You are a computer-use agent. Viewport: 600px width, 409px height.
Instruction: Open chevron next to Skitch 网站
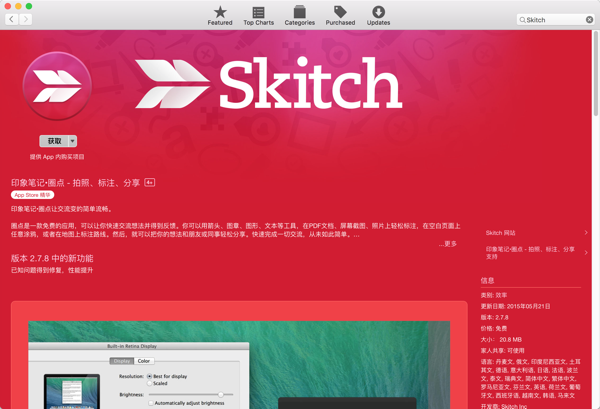click(x=586, y=233)
